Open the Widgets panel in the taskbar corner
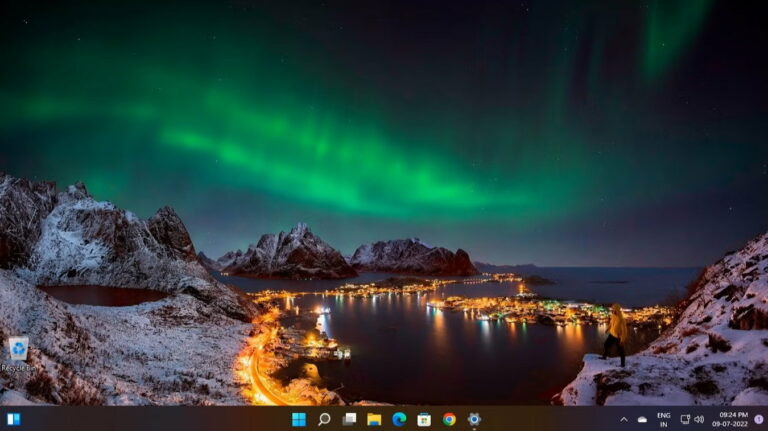 [14, 419]
